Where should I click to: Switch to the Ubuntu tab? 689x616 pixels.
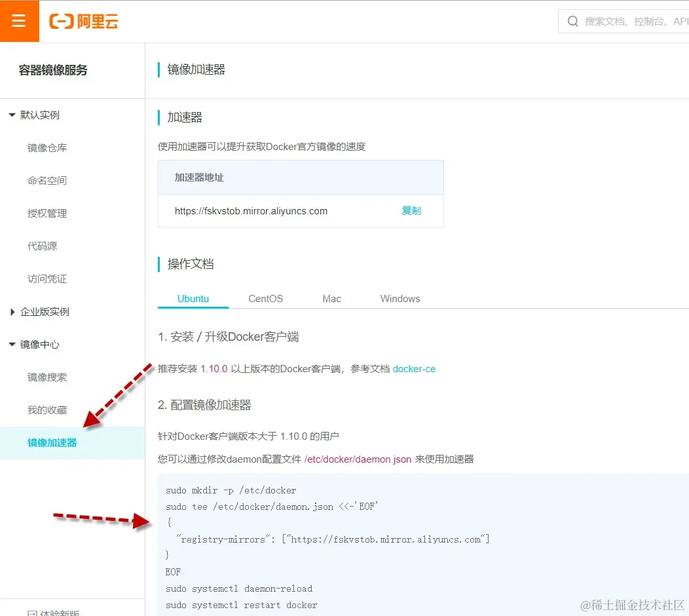193,299
